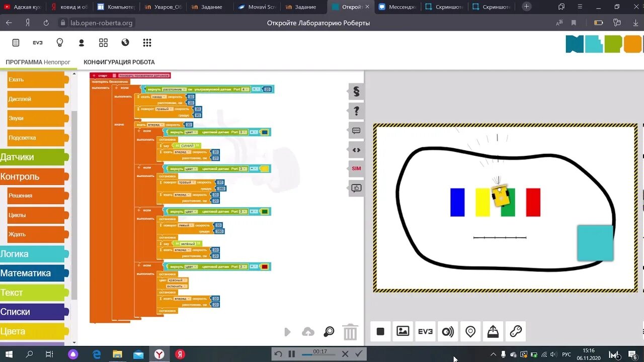Run the program with play icon
Screen dimensions: 644x362
click(287, 332)
